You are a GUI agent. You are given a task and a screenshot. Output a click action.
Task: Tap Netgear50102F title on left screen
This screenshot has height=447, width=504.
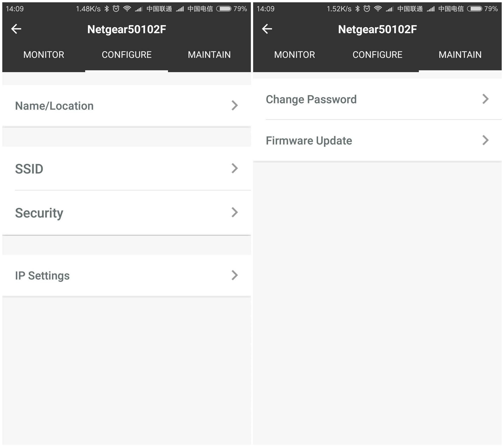tap(127, 29)
